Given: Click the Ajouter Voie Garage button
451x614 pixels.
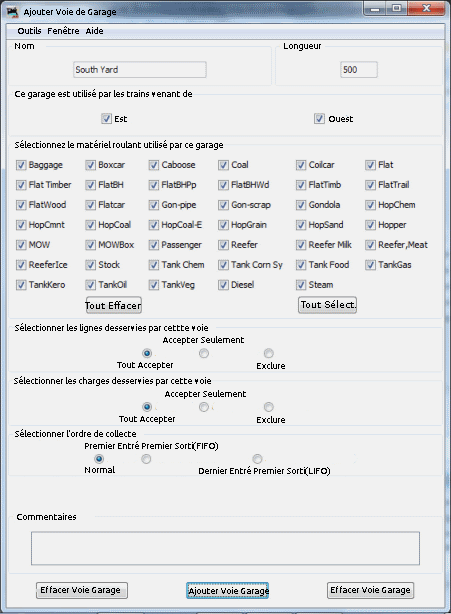Looking at the screenshot, I should pyautogui.click(x=228, y=591).
